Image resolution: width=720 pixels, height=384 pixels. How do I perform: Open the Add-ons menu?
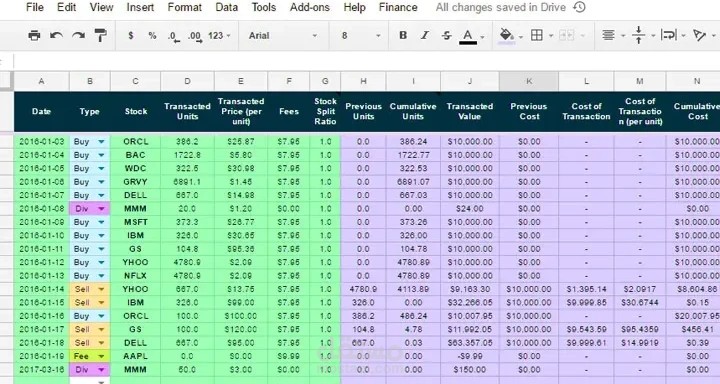pyautogui.click(x=309, y=7)
